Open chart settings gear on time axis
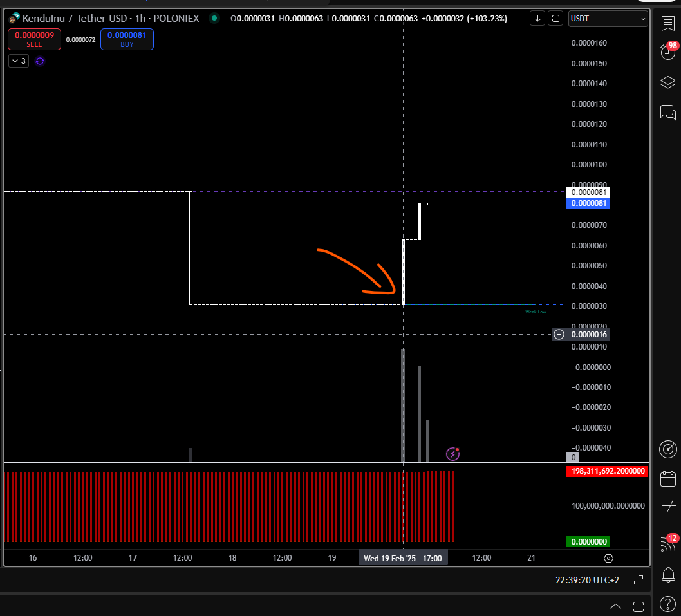This screenshot has height=616, width=681. click(608, 558)
